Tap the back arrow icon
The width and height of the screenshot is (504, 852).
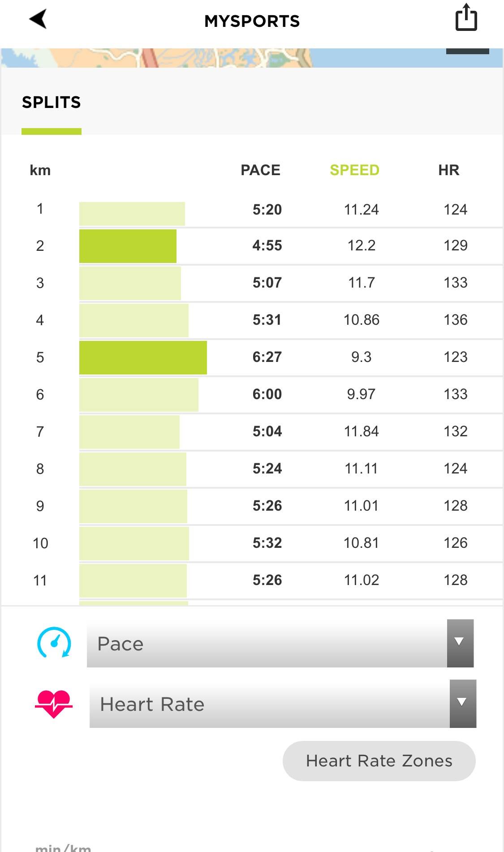point(39,19)
